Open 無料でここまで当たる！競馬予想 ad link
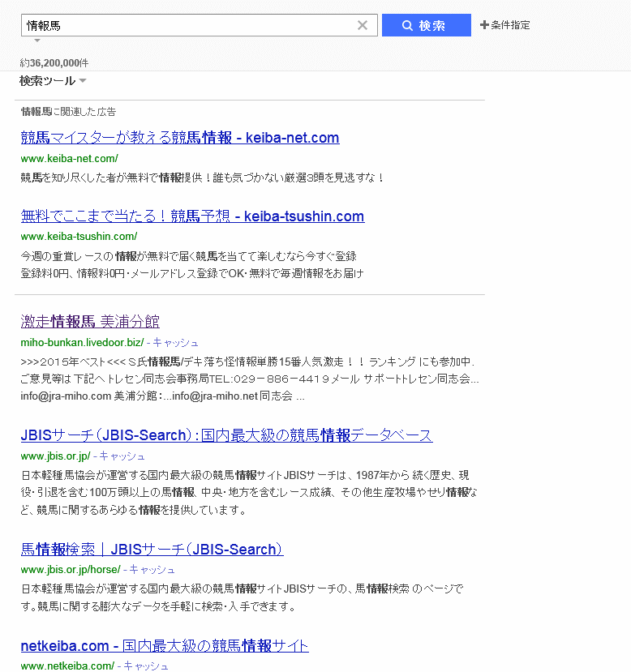 pos(192,216)
